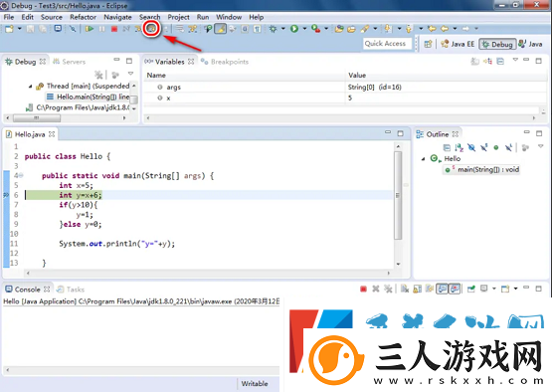Open the Run configurations dropdown arrow
Viewport: 552px width, 392px height.
tap(304, 29)
